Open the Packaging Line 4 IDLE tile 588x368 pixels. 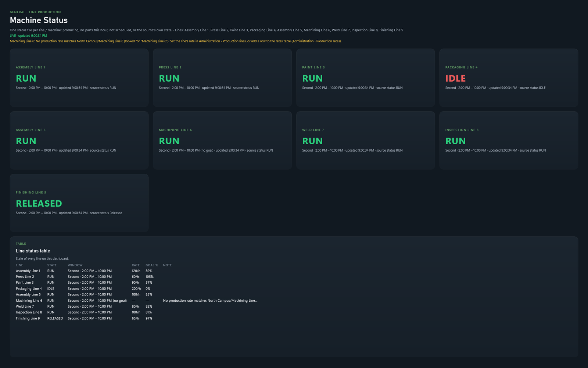(x=509, y=78)
